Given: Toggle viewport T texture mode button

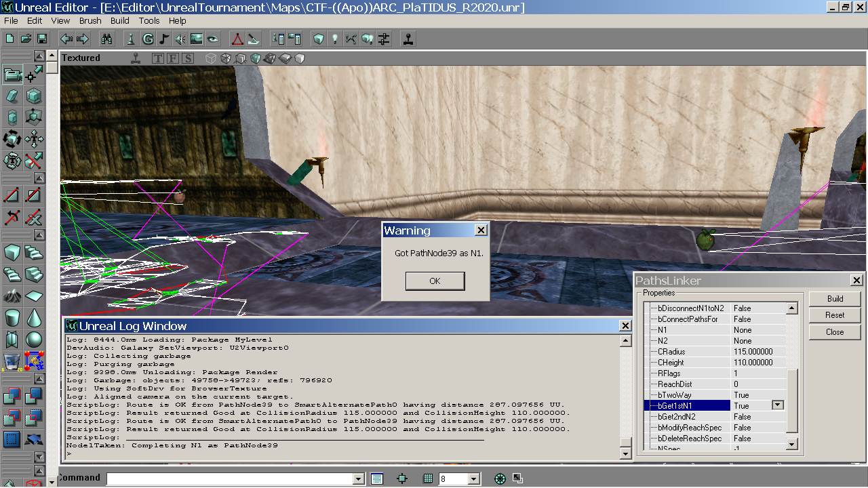Looking at the screenshot, I should [158, 58].
